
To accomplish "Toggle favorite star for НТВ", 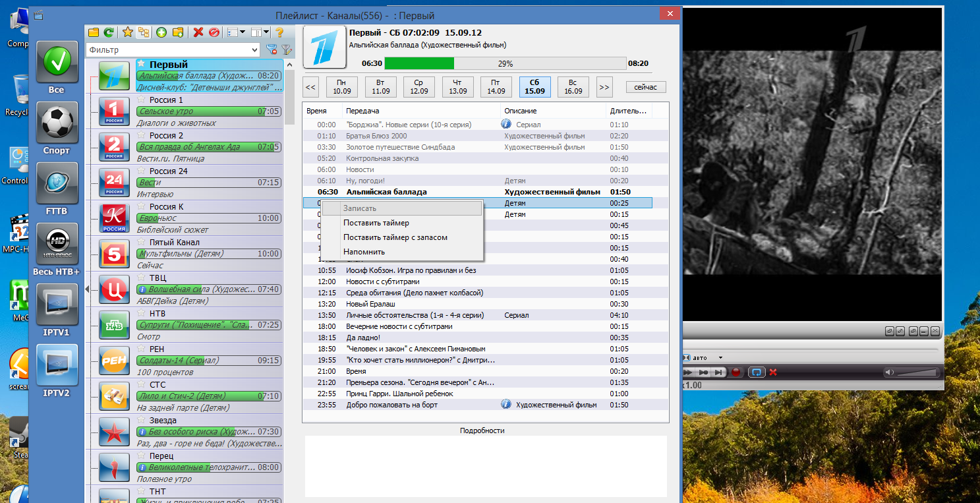I will (x=141, y=313).
